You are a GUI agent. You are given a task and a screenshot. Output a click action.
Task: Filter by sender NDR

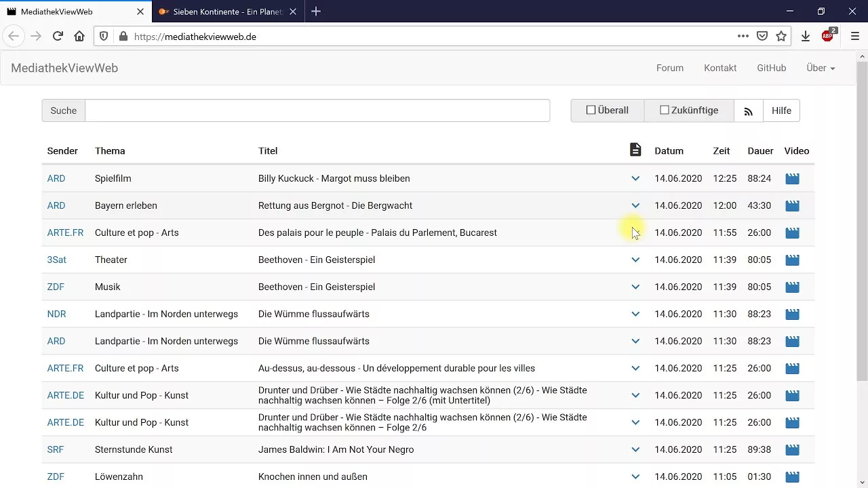tap(57, 314)
